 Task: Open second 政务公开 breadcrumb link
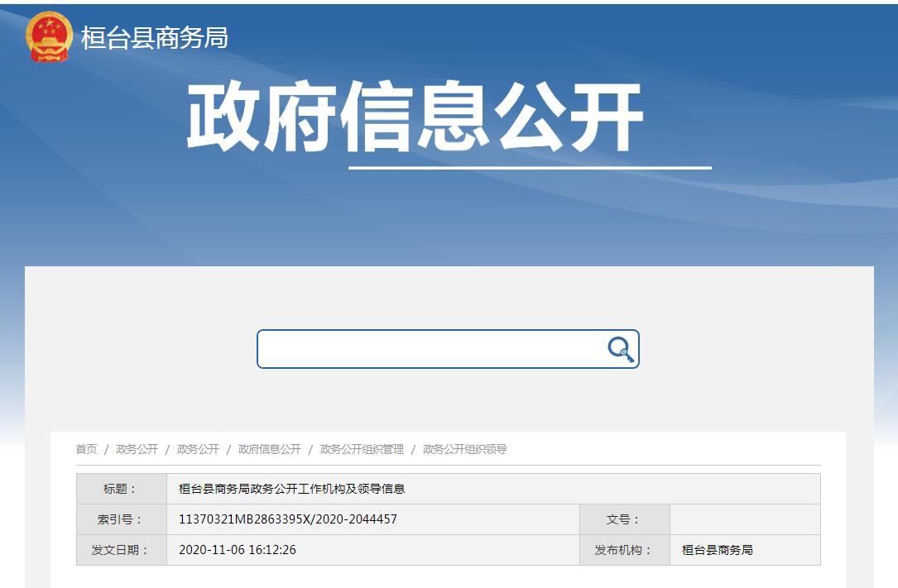198,449
